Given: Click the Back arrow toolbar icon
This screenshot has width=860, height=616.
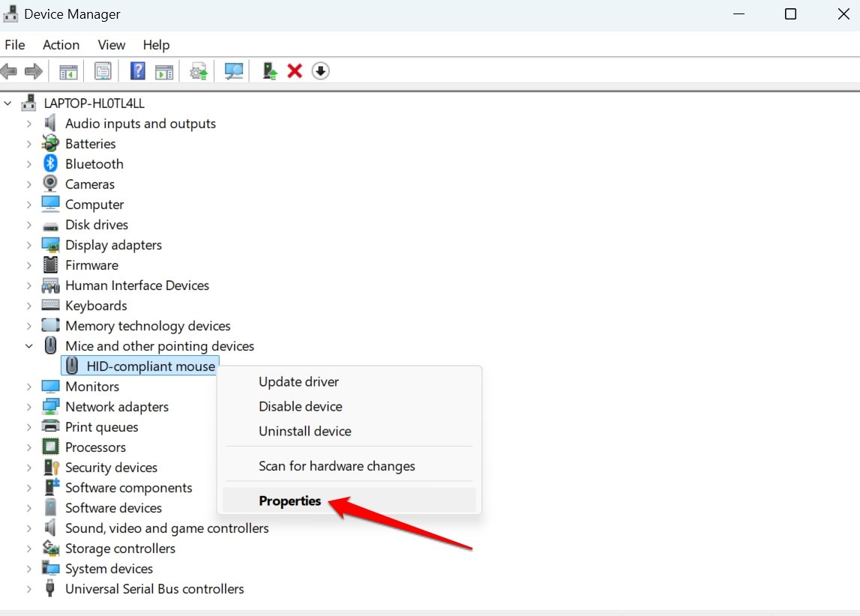Looking at the screenshot, I should (x=9, y=71).
